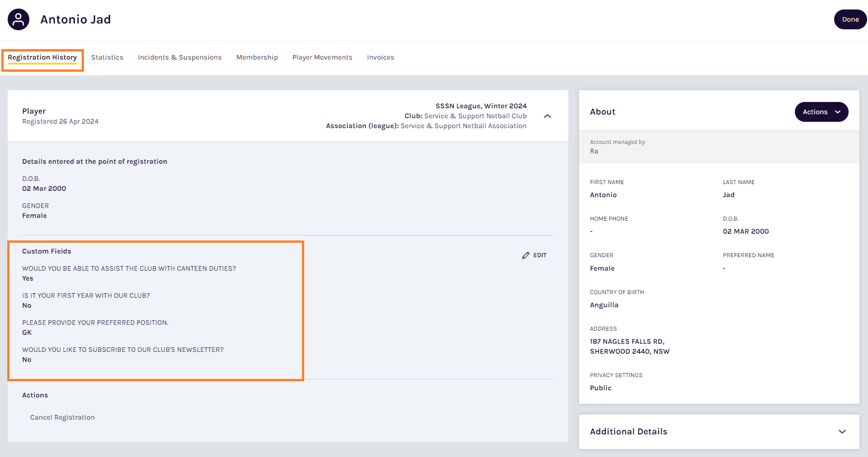Click the Custom Fields heading
Viewport: 868px width, 457px height.
(46, 251)
